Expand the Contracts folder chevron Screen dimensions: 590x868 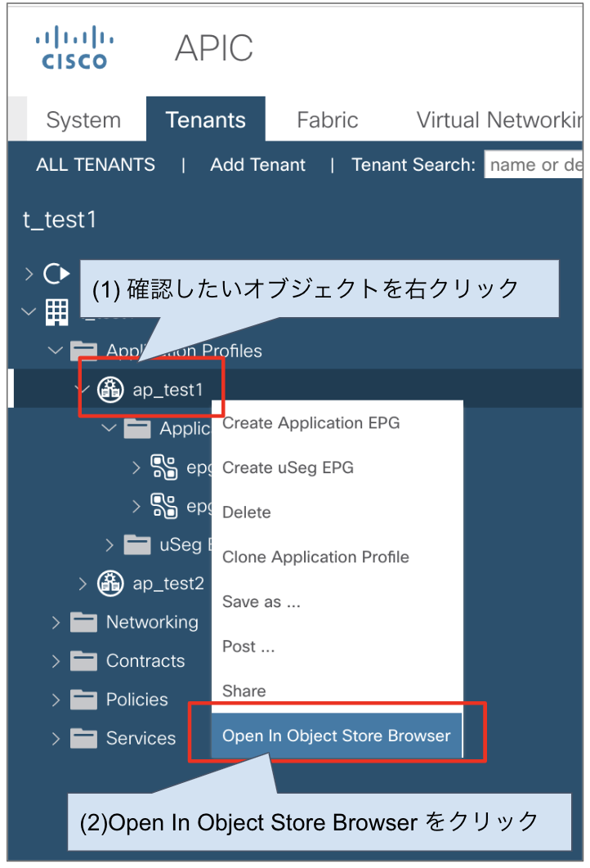click(56, 661)
